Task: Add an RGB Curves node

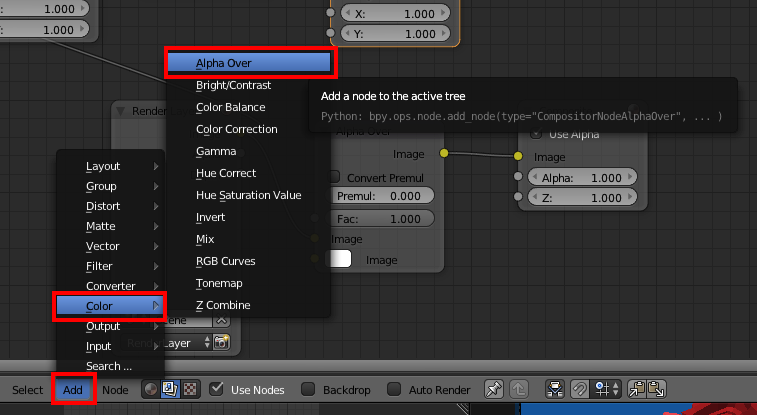Action: coord(249,261)
